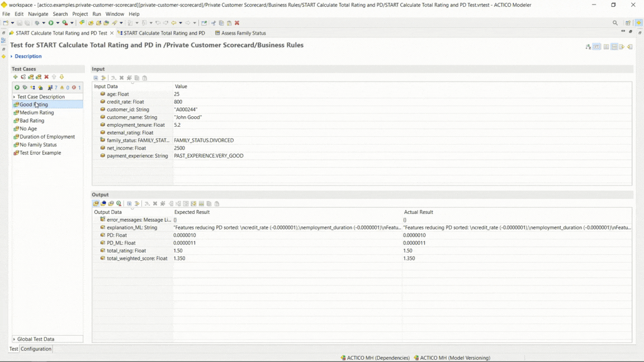The width and height of the screenshot is (644, 362).
Task: Run all test cases with the green play icon
Action: tap(17, 88)
